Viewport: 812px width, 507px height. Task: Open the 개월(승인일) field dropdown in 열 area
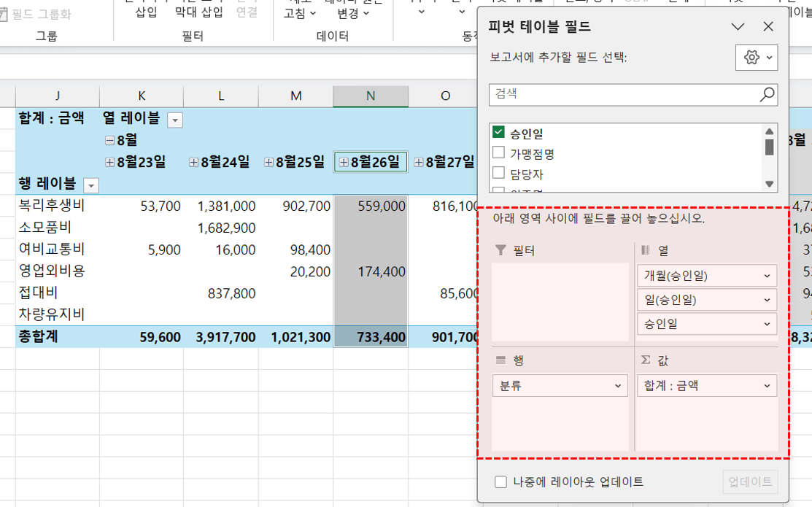coord(767,276)
